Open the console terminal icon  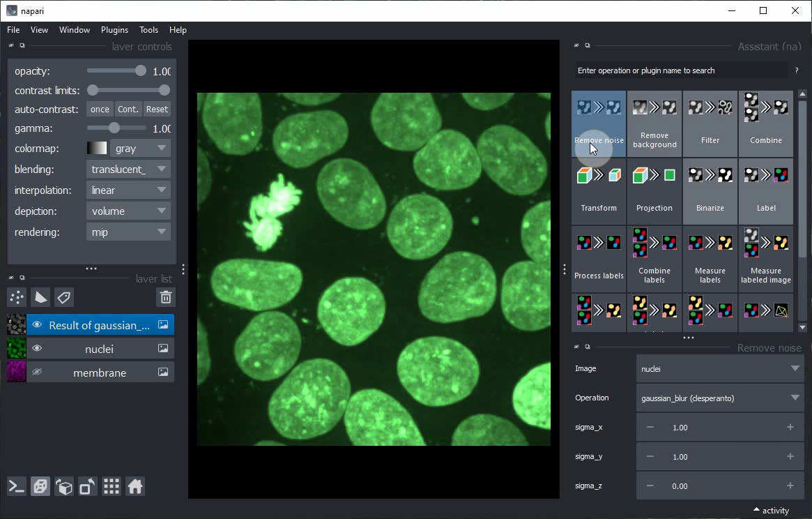click(17, 486)
